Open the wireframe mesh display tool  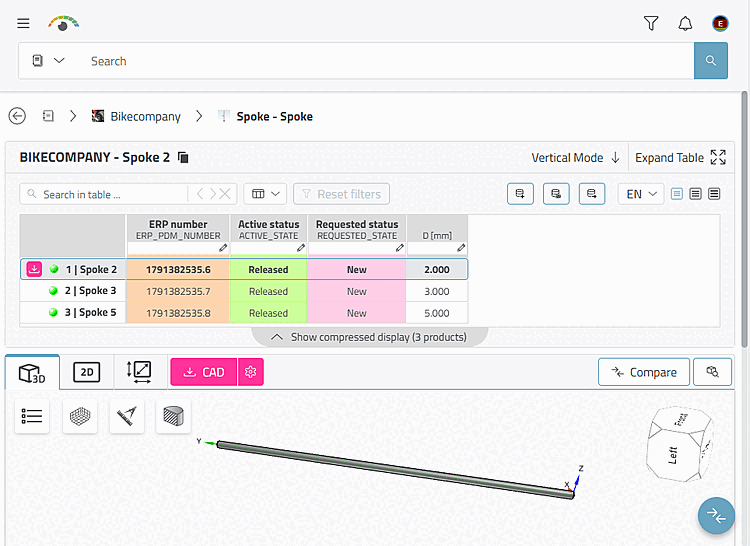(80, 416)
